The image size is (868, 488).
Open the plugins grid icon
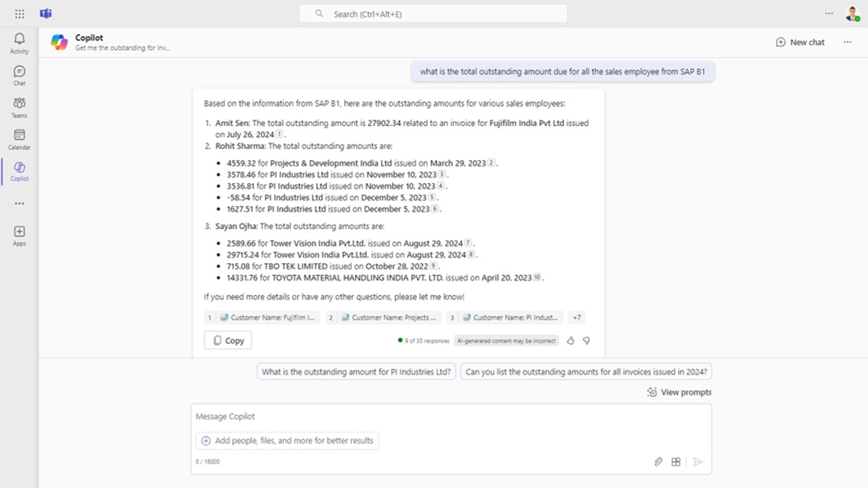tap(676, 462)
